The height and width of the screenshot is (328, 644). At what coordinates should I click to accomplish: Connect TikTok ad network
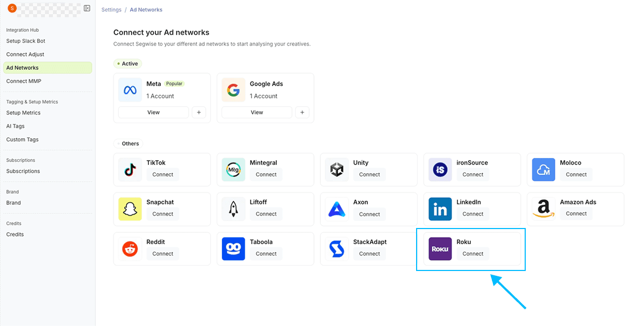(163, 175)
